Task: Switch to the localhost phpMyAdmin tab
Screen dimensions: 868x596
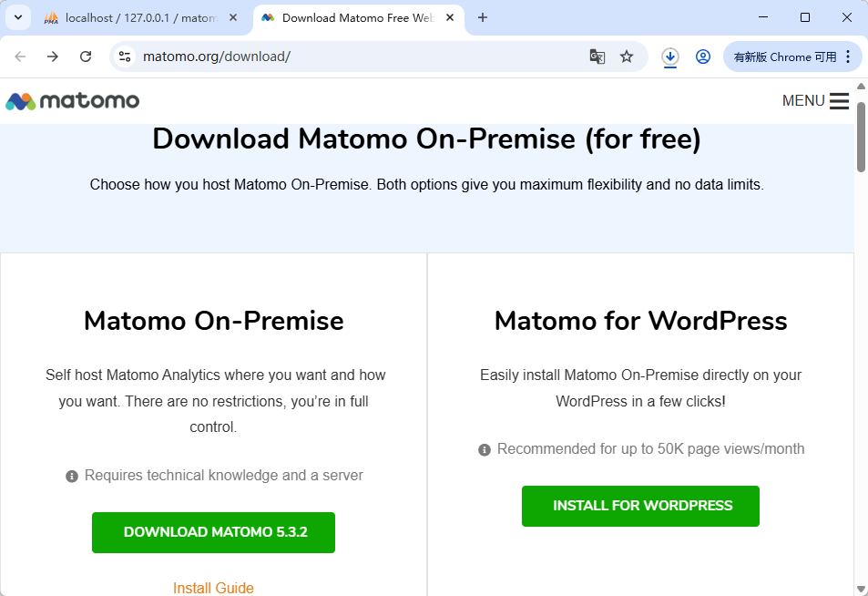Action: [x=133, y=17]
